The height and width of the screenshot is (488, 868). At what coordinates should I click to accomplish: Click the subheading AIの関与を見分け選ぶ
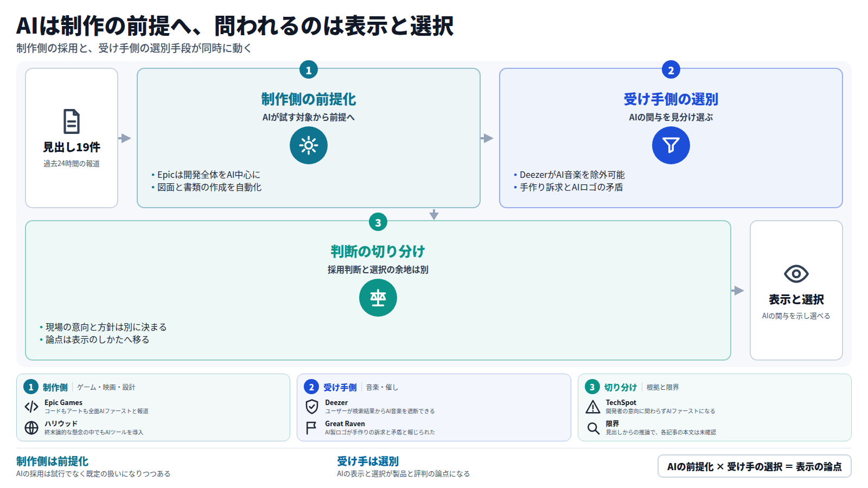coord(671,117)
